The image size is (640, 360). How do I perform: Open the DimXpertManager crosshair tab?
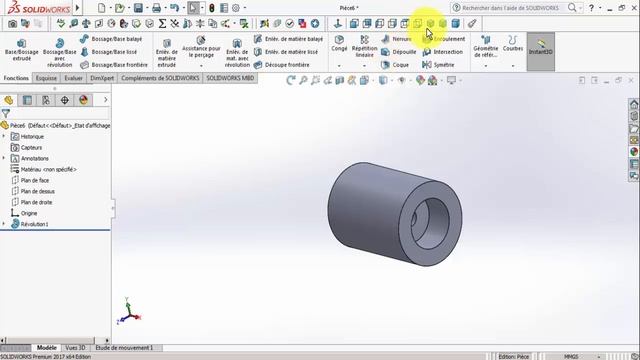pos(64,100)
